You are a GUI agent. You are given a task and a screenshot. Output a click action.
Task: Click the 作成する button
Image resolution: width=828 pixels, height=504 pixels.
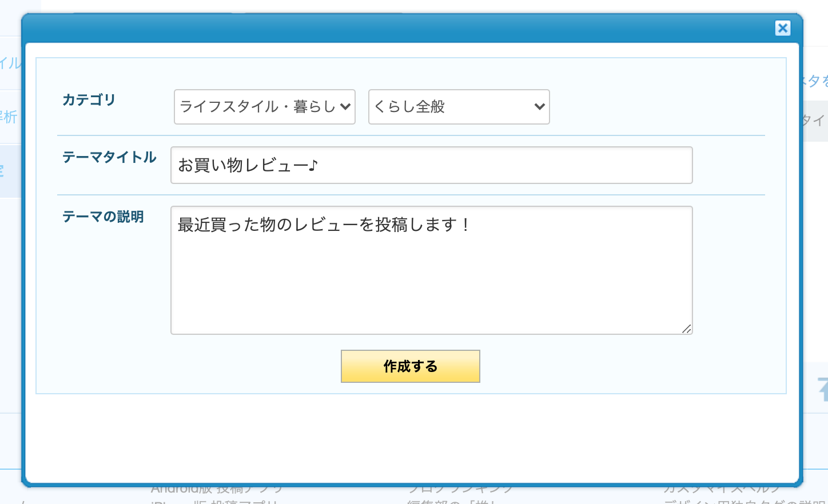click(x=411, y=366)
